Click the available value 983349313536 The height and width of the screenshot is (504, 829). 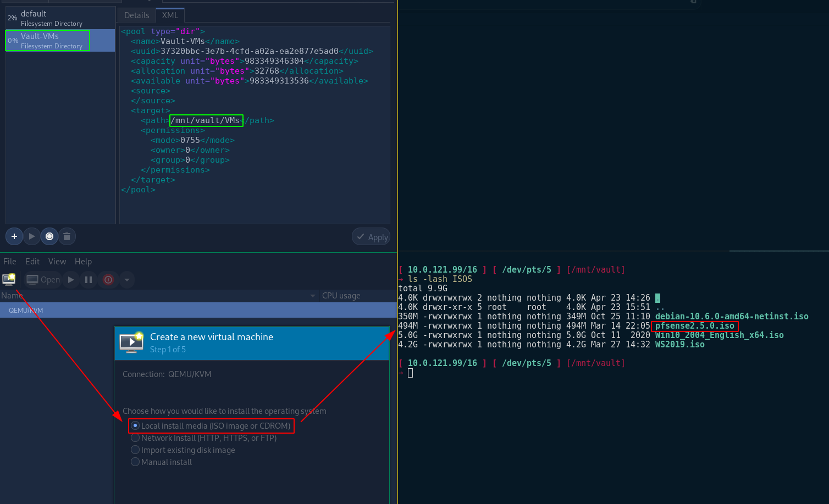pyautogui.click(x=279, y=81)
